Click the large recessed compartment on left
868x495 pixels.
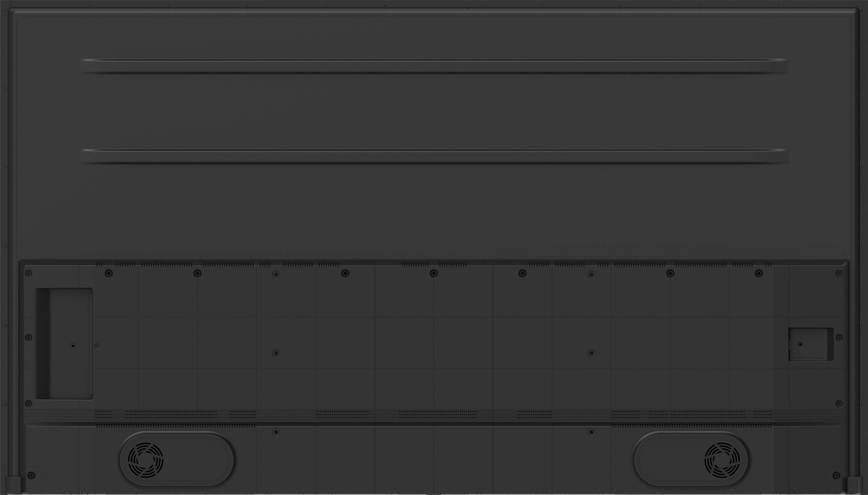tap(64, 344)
